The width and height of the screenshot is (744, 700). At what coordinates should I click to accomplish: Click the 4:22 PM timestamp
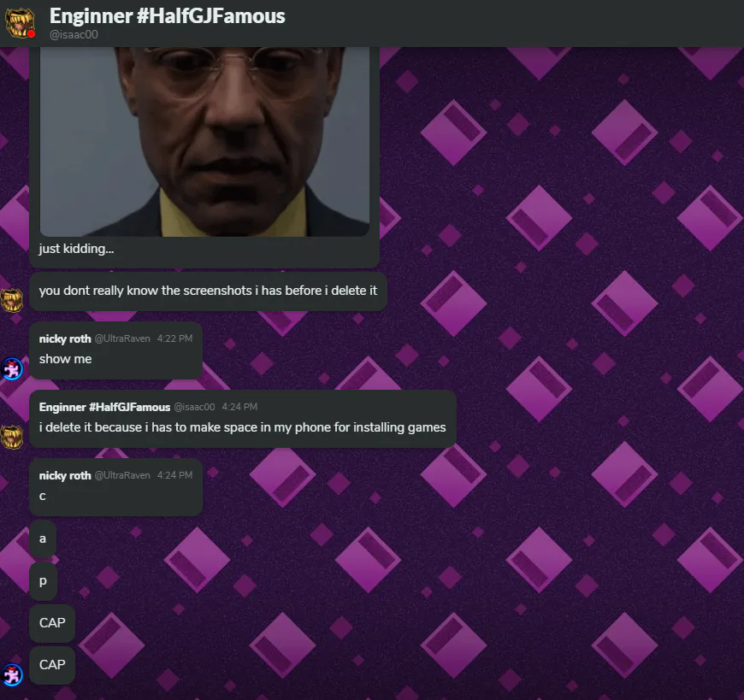pyautogui.click(x=175, y=338)
